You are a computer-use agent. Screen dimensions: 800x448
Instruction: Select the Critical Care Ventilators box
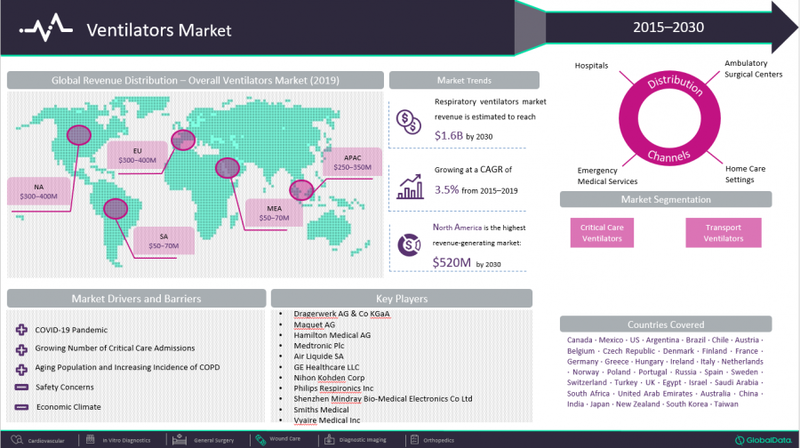pyautogui.click(x=602, y=233)
